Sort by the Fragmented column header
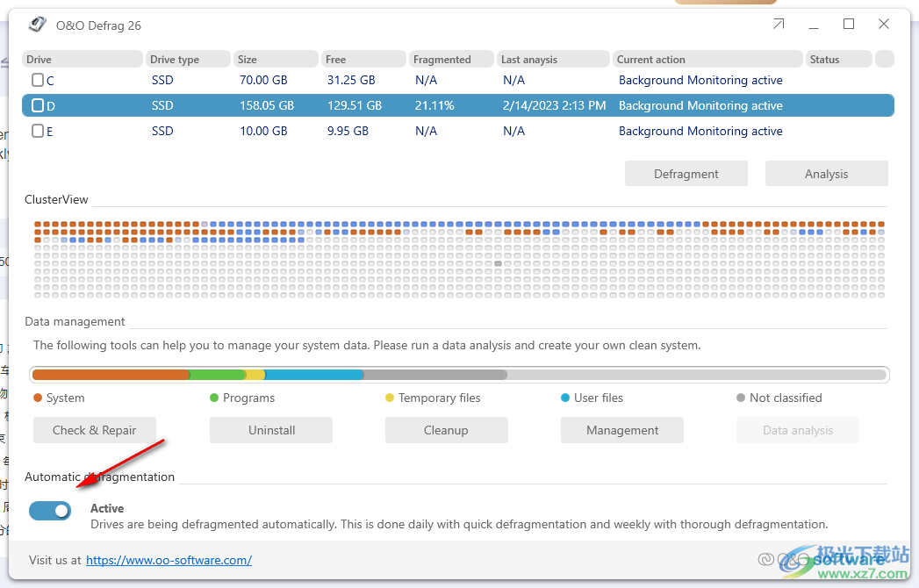Viewport: 919px width, 588px height. point(451,59)
